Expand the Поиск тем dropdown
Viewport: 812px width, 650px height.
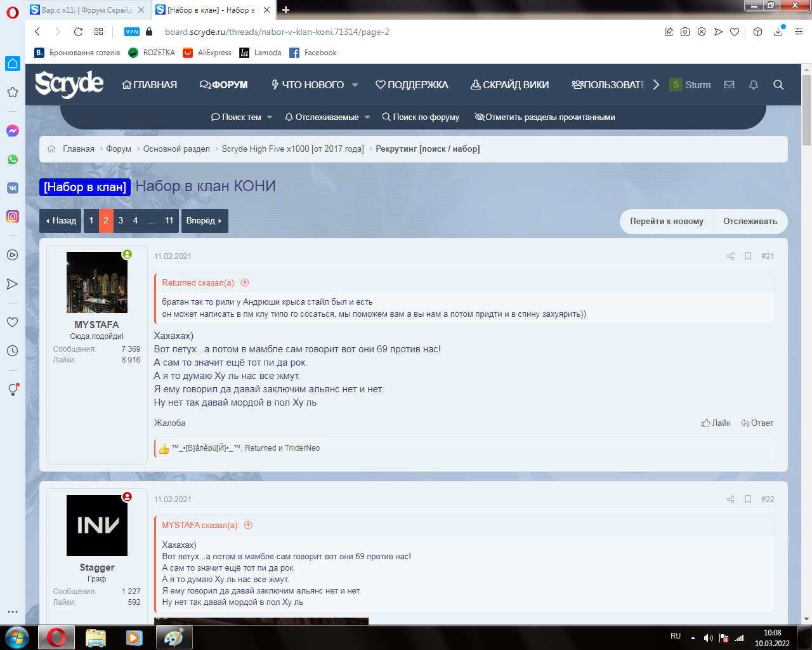pos(270,117)
